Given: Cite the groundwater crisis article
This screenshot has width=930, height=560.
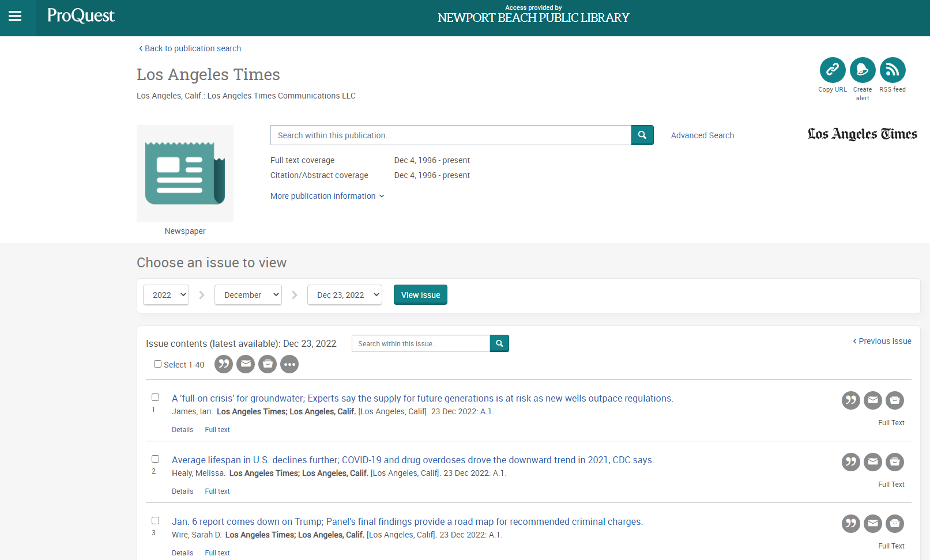Looking at the screenshot, I should coord(851,400).
